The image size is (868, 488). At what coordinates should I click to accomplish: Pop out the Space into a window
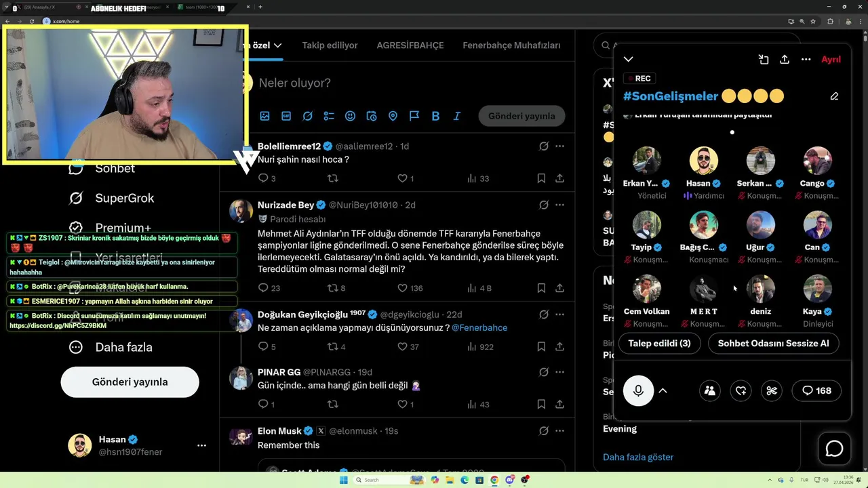tap(764, 60)
